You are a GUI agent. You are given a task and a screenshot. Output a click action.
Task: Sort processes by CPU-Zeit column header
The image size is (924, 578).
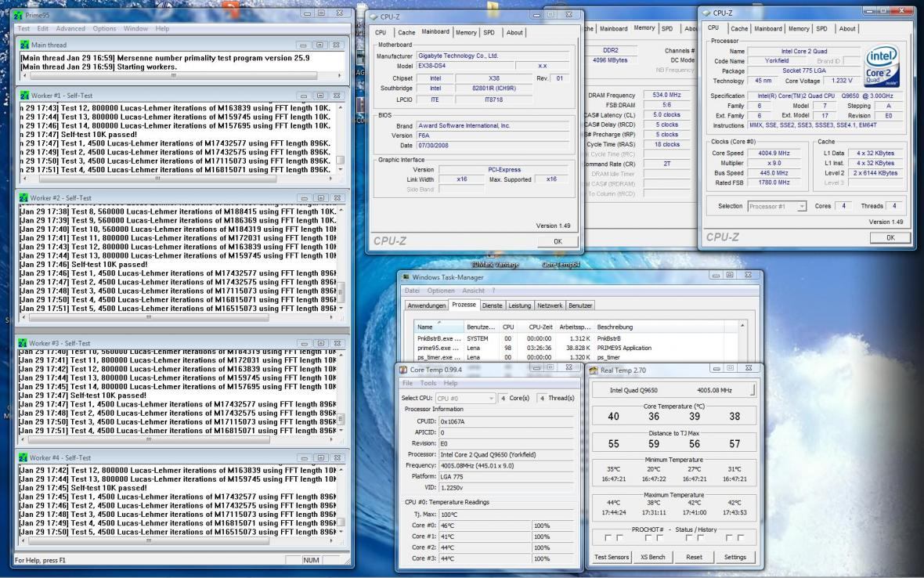click(540, 327)
